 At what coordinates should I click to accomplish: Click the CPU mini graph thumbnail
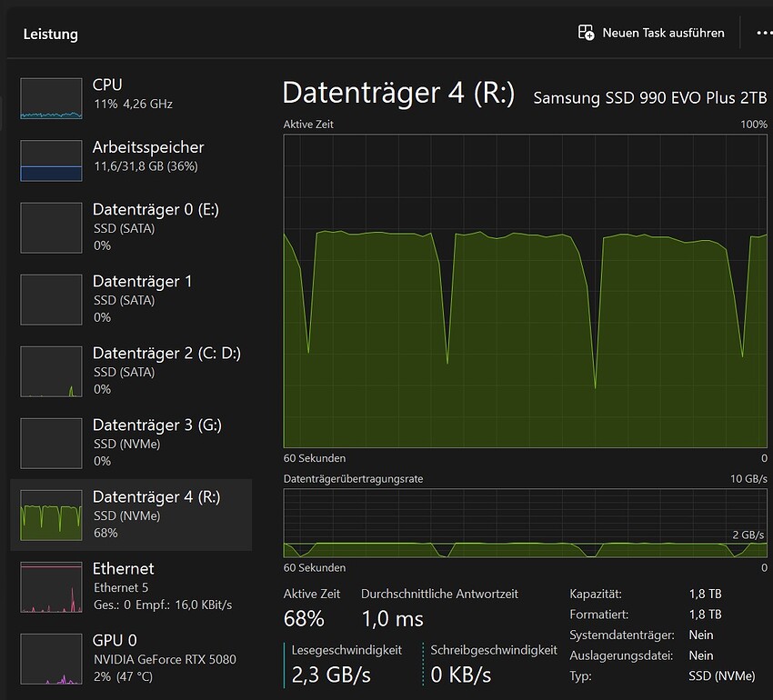click(51, 98)
